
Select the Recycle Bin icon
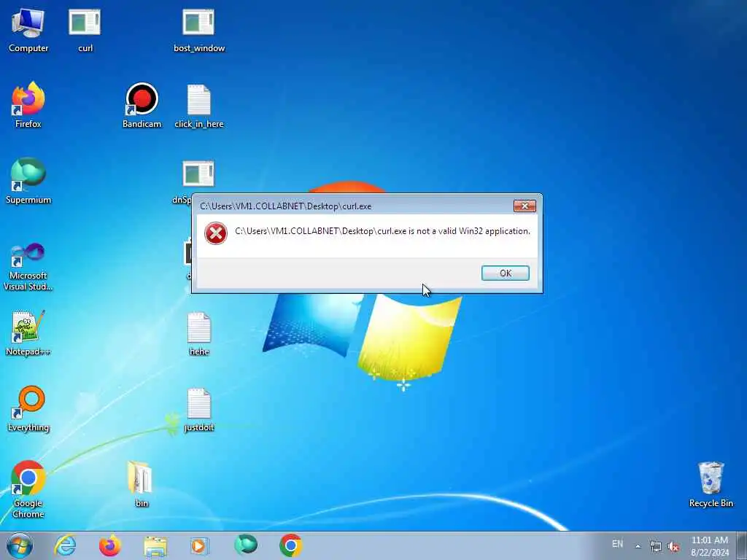[711, 484]
